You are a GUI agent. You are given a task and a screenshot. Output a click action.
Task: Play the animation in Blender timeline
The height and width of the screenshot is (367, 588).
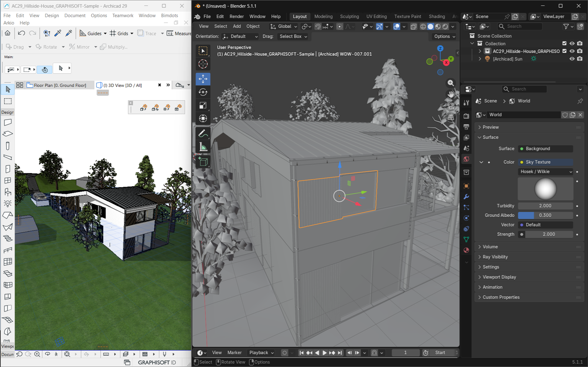click(x=324, y=353)
